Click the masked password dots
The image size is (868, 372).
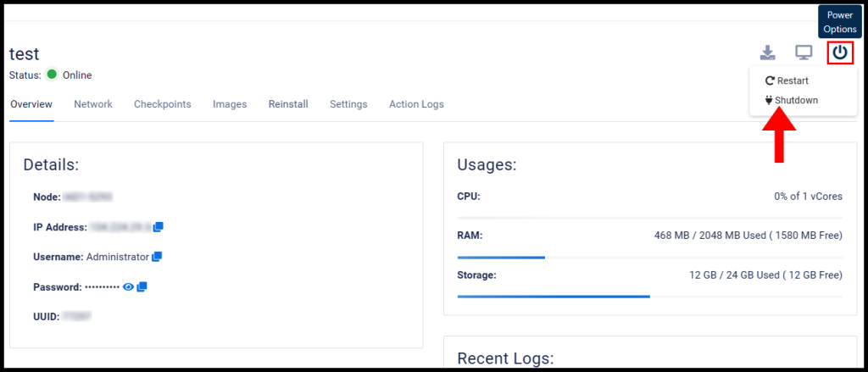coord(102,287)
